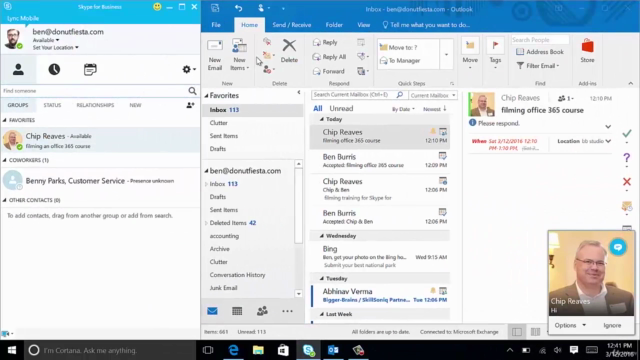This screenshot has width=640, height=360.
Task: Open Skype Meetings calendar icon
Action: point(90,69)
